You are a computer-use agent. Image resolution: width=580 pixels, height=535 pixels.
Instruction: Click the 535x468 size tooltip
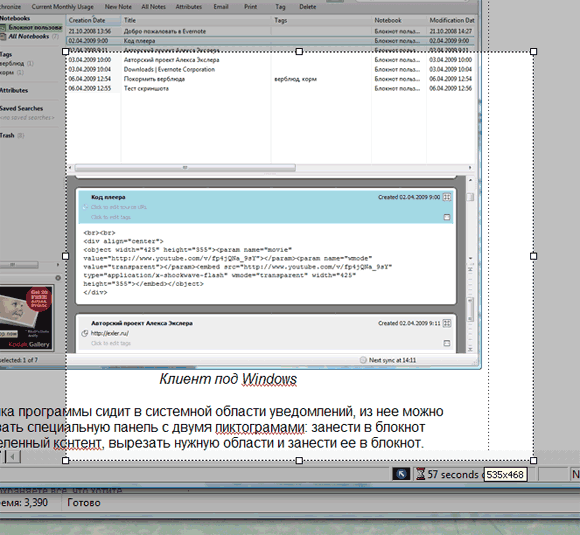(x=505, y=474)
